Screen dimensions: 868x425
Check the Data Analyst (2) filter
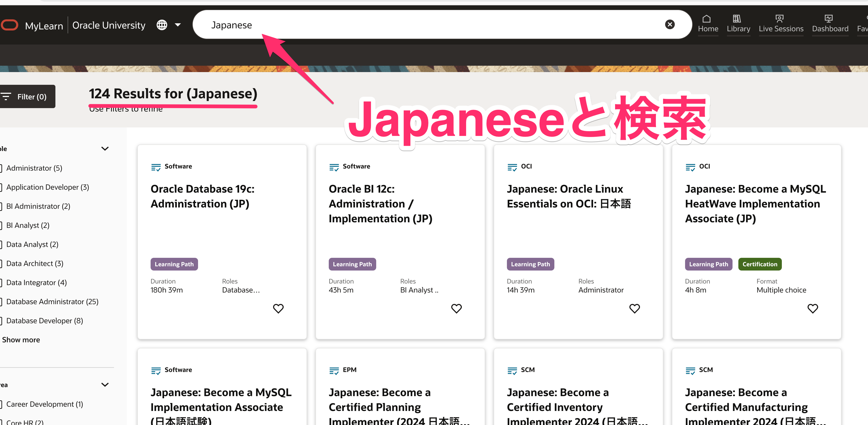1,245
